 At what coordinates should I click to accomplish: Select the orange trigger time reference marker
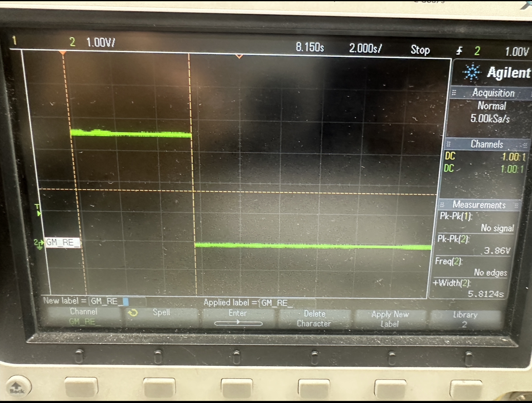(x=239, y=56)
